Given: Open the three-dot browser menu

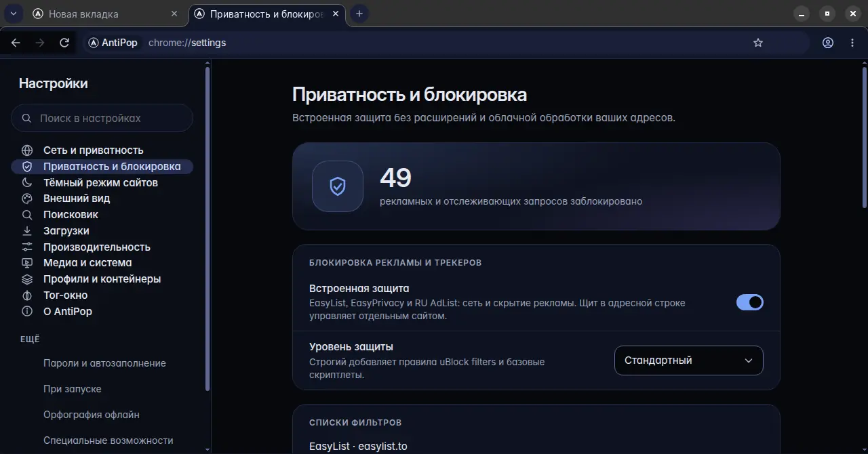Looking at the screenshot, I should pos(852,43).
